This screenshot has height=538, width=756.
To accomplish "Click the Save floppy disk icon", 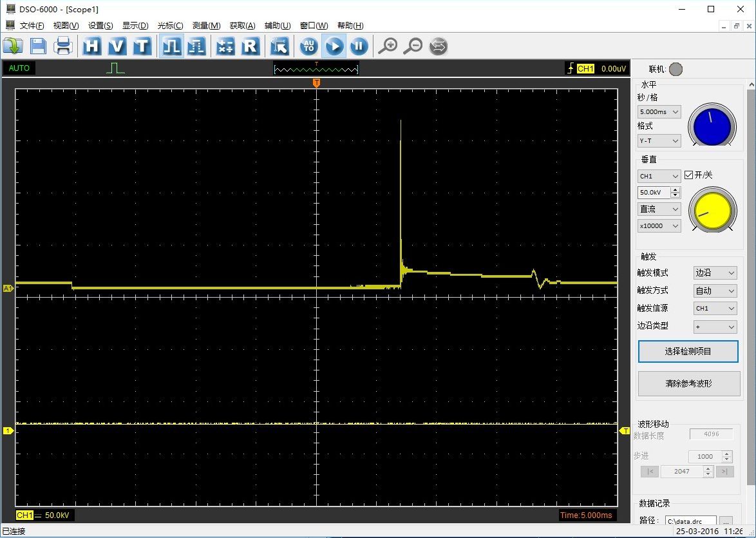I will tap(38, 46).
